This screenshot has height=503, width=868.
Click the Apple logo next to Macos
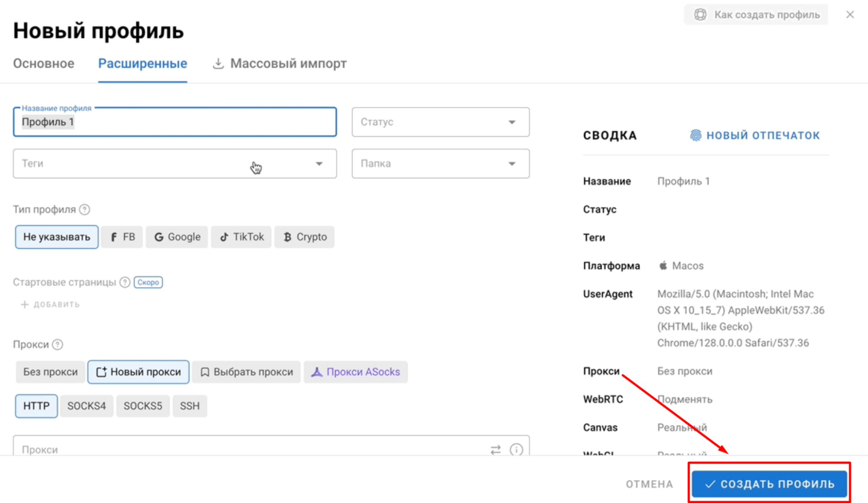(x=663, y=265)
